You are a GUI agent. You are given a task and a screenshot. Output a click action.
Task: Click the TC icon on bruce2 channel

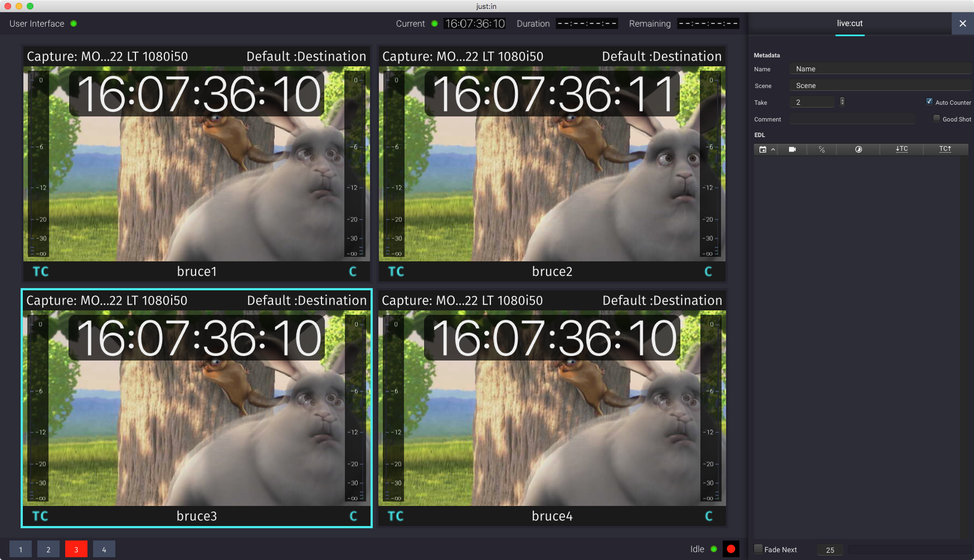tap(396, 271)
